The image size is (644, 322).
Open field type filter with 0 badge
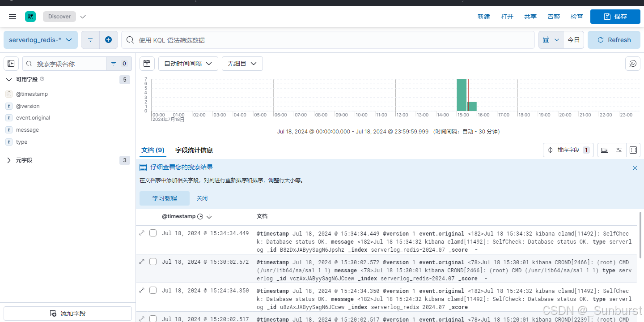pos(119,64)
